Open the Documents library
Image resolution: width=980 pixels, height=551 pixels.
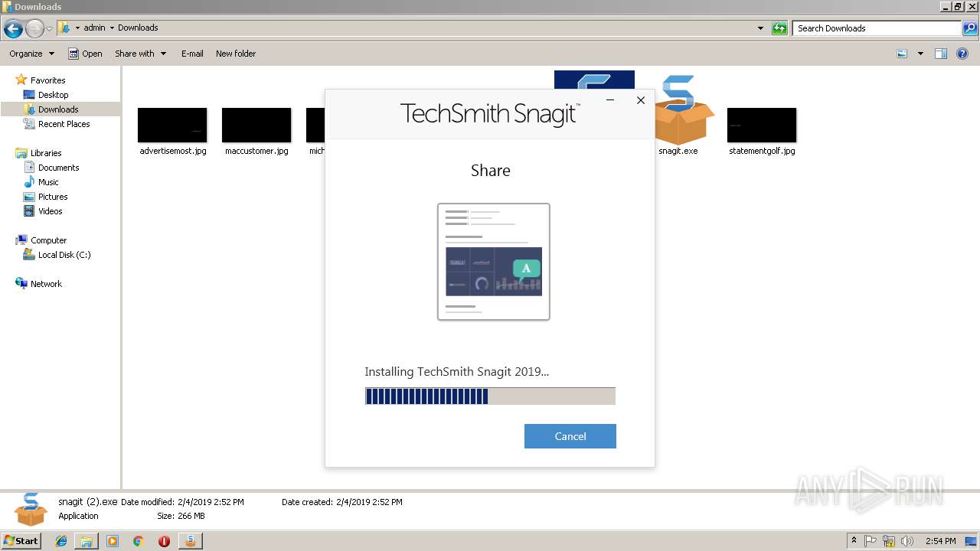point(58,168)
